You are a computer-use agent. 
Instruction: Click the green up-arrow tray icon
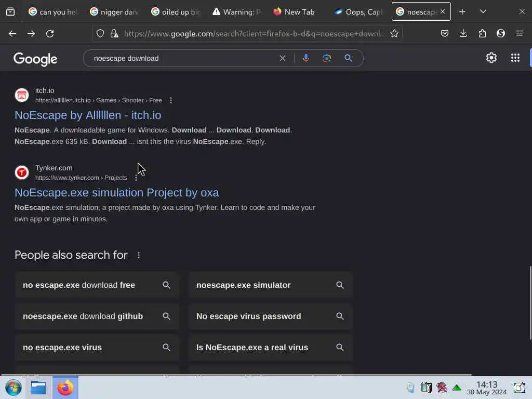tap(457, 388)
